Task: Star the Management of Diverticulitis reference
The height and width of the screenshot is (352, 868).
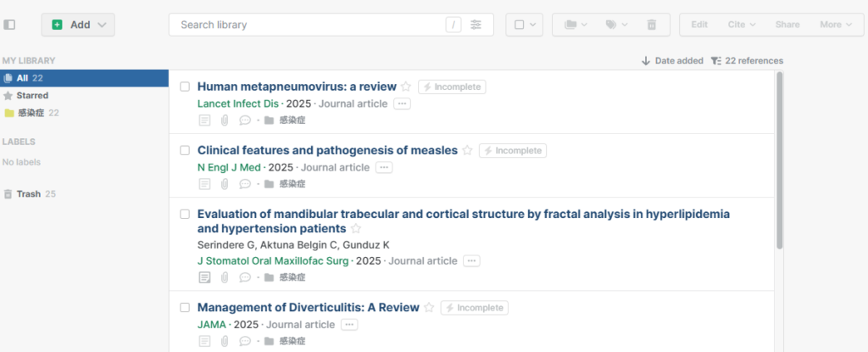Action: [x=429, y=308]
